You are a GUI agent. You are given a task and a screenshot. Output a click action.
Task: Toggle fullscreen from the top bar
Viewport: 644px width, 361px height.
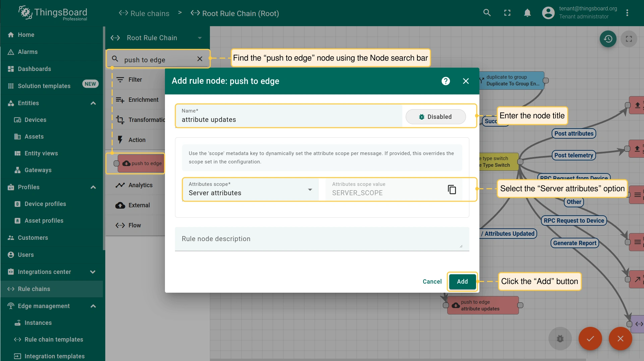point(507,13)
